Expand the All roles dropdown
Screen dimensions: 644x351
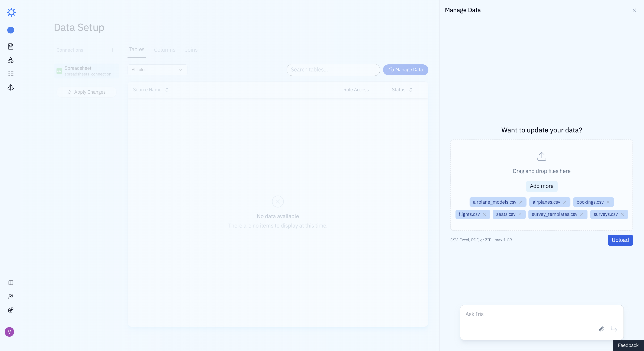coord(157,70)
